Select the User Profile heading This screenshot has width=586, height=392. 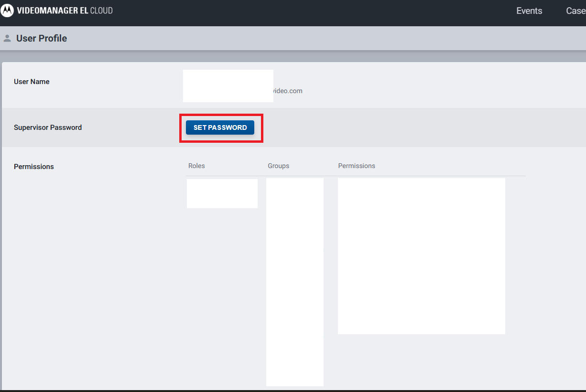pos(42,38)
